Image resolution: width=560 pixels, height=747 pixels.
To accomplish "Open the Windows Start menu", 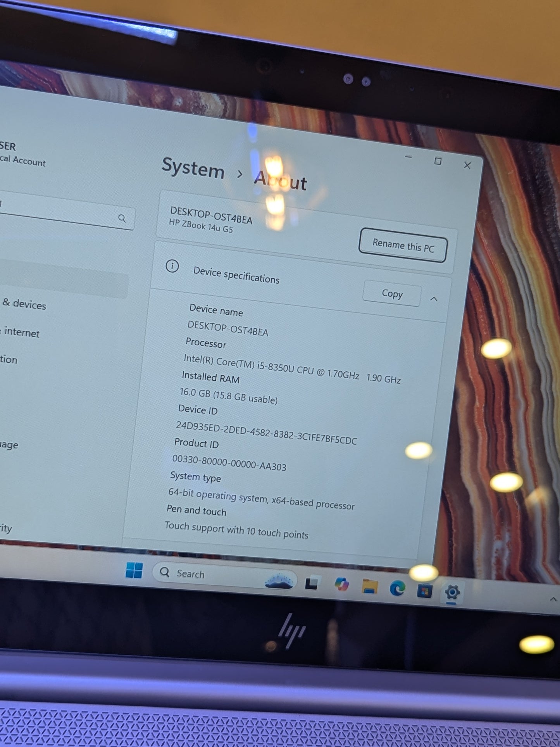I will click(x=134, y=570).
